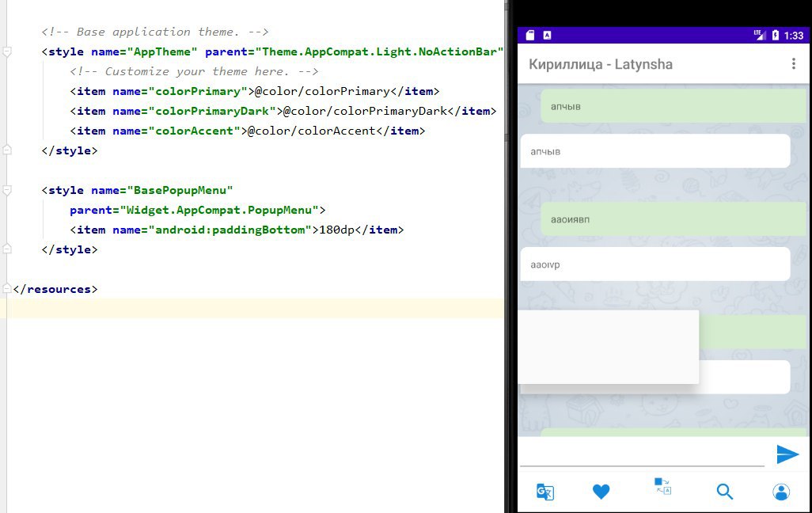Tap the 'Кириллица - Latynsha' title

click(x=601, y=64)
